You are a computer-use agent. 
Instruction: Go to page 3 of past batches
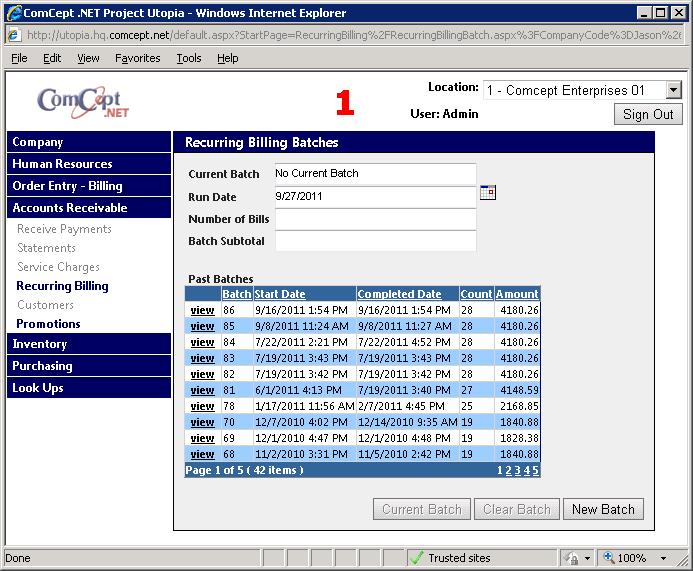pyautogui.click(x=517, y=470)
